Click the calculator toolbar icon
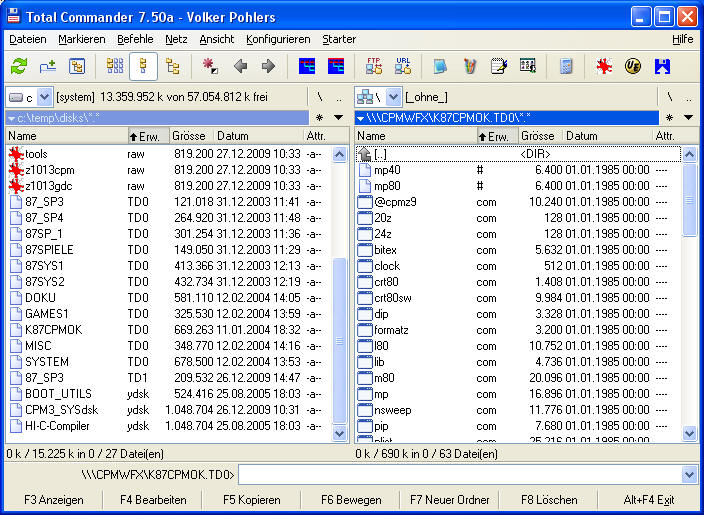 tap(566, 66)
